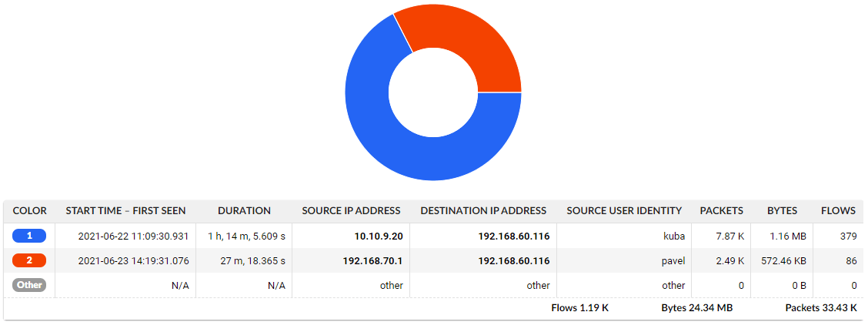Open source IP 10.10.9.20
Screen dimensions: 868x322
pyautogui.click(x=379, y=236)
